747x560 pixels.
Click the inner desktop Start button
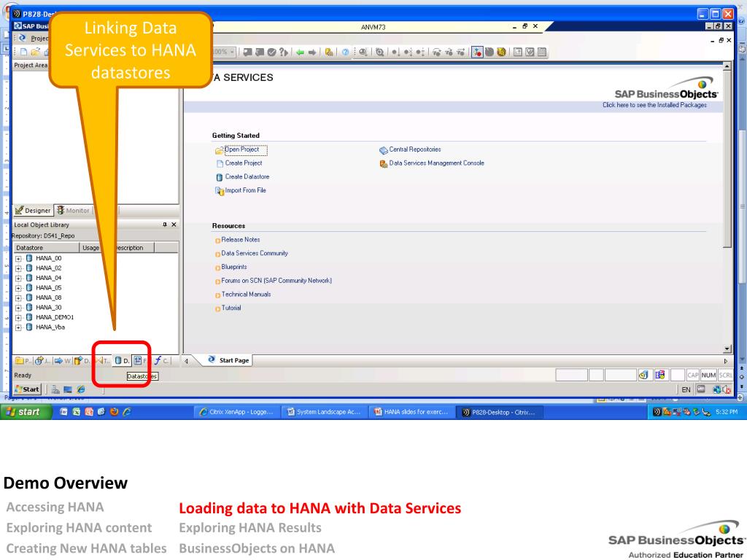click(27, 389)
